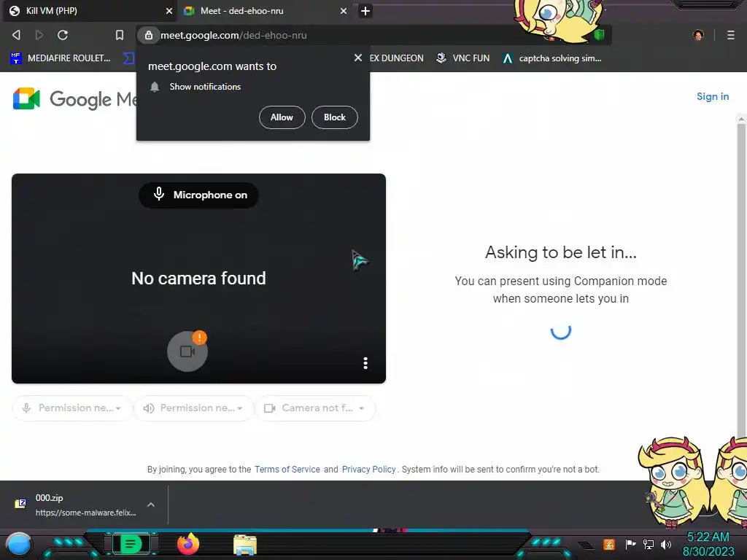Click the browser back arrow
747x560 pixels.
(16, 35)
